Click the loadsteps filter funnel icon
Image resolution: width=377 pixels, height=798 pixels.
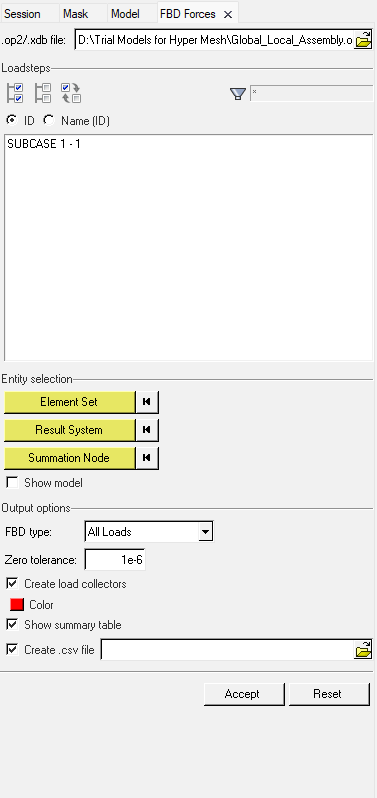click(x=238, y=94)
